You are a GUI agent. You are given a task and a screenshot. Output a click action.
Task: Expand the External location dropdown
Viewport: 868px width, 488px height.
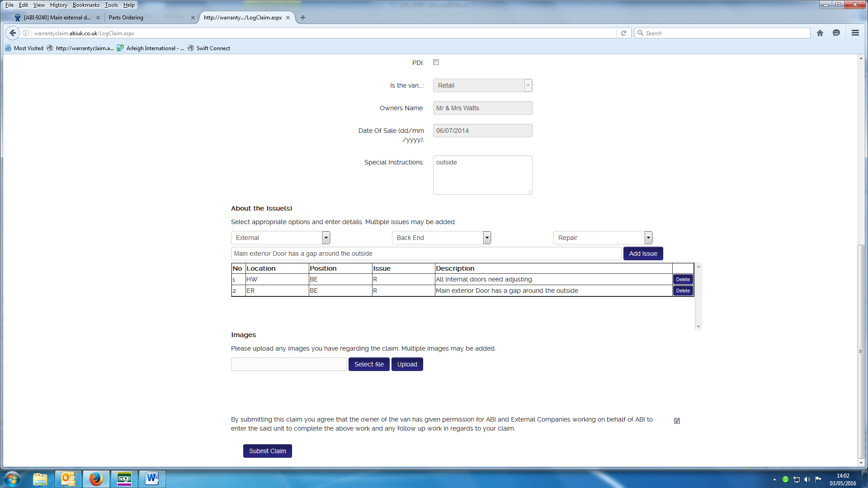pos(326,238)
